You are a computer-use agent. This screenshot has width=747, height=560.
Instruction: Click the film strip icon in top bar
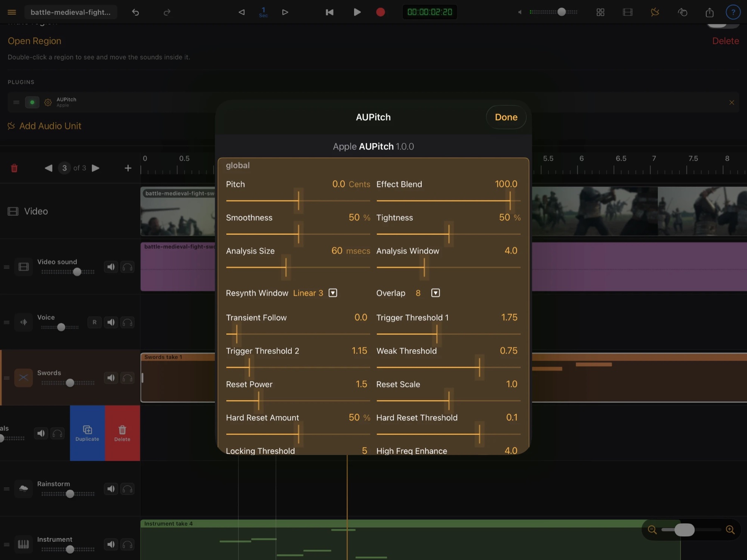pyautogui.click(x=628, y=12)
